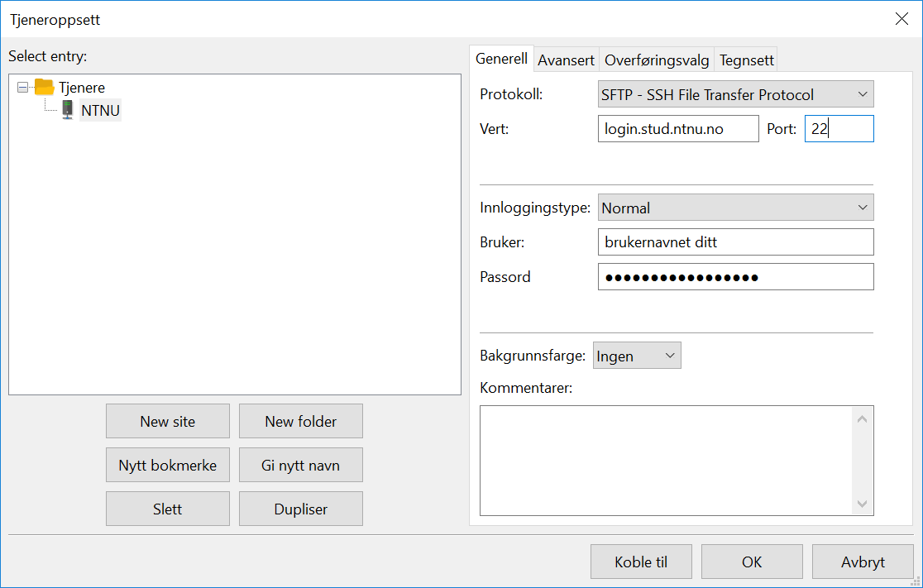Viewport: 923px width, 588px height.
Task: Close the Tjeneroppsett dialog window
Action: click(901, 19)
